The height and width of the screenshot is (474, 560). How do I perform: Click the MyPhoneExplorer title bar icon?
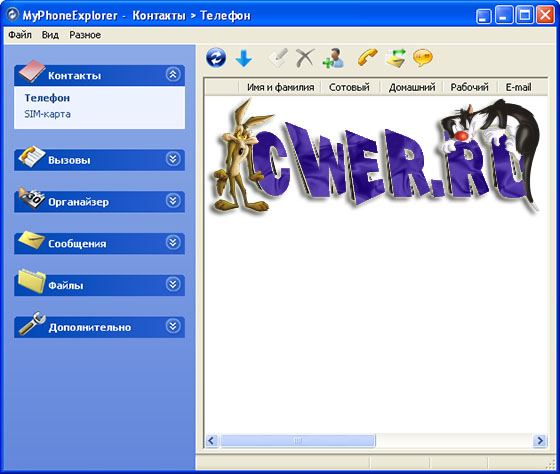click(12, 15)
